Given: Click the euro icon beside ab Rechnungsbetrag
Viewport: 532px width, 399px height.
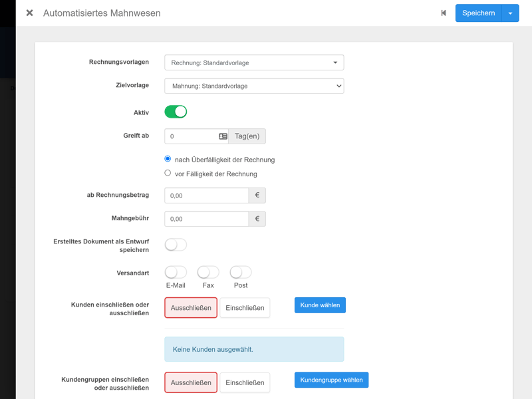Looking at the screenshot, I should tap(257, 196).
